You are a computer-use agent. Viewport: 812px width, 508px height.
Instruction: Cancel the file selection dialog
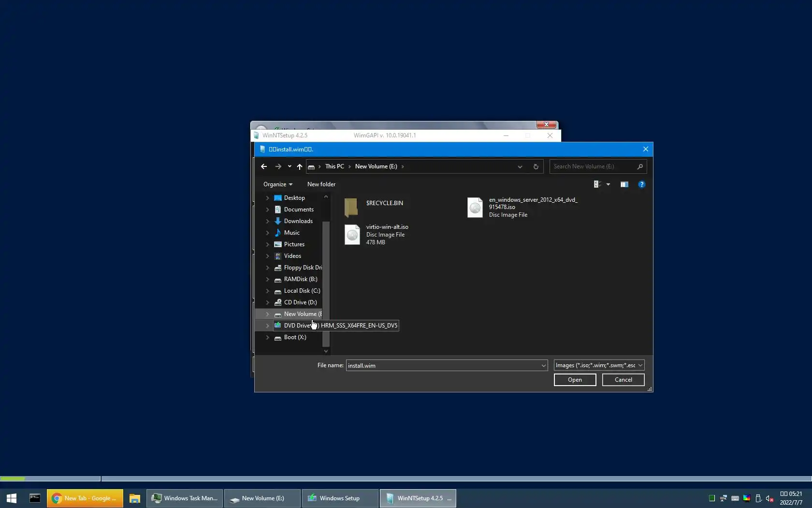[x=623, y=380]
